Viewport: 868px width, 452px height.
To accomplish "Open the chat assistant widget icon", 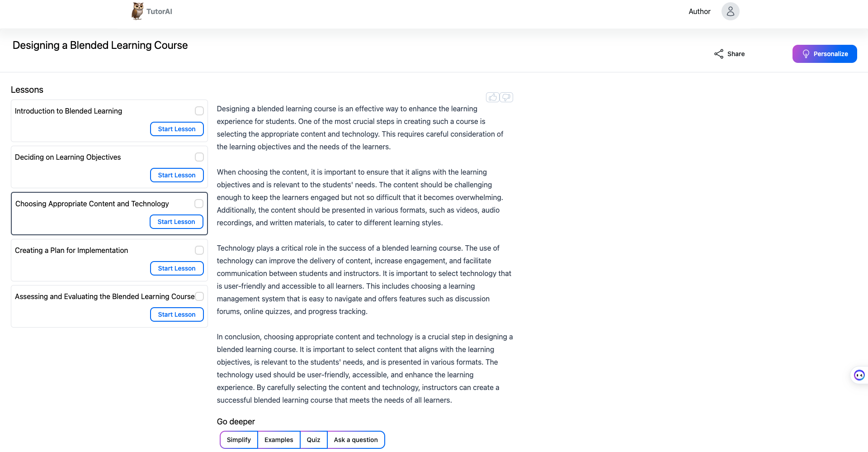I will 859,375.
